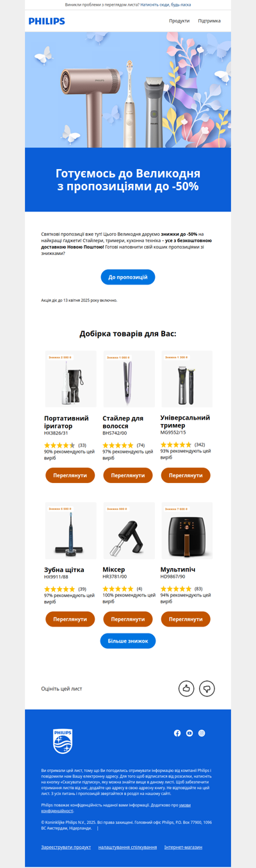The image size is (256, 868).
Task: Click the thumbs down rating icon
Action: point(207,689)
